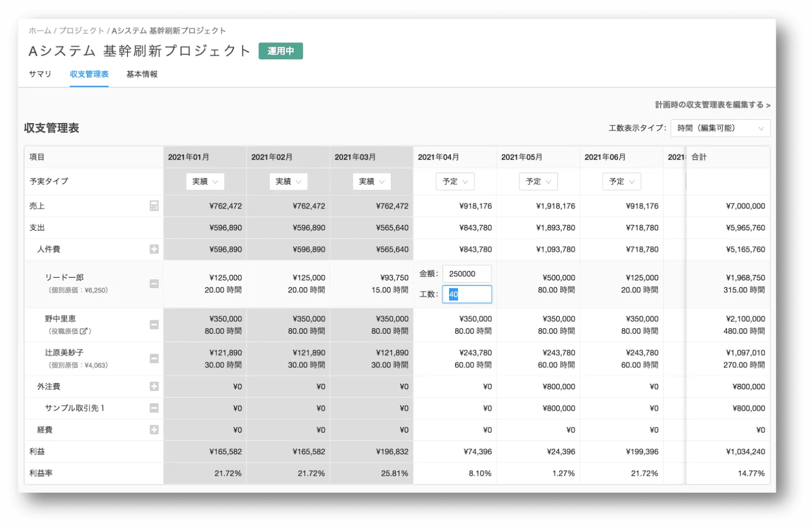Open 2021年06月 予定 type dropdown
Viewport: 812px width, 529px height.
[622, 181]
